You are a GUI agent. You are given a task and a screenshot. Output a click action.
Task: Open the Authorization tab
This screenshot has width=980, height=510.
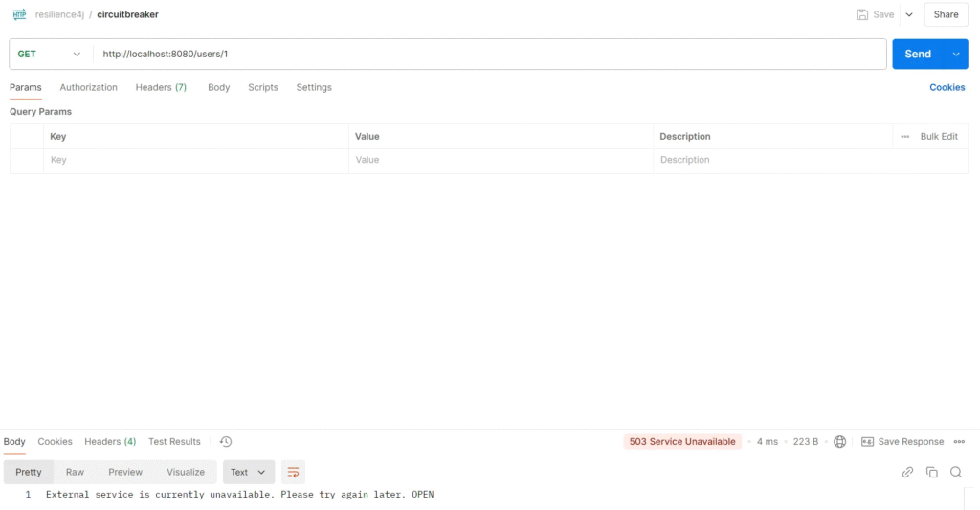pos(89,87)
